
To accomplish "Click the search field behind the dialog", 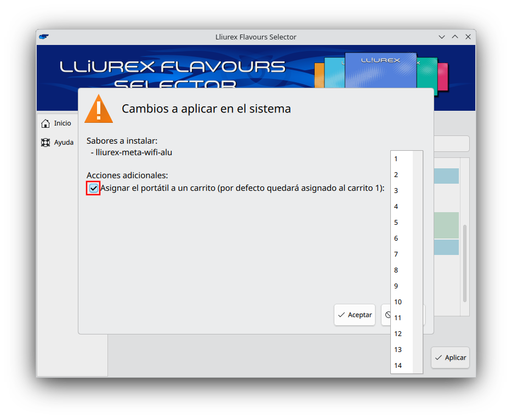I will (x=452, y=144).
